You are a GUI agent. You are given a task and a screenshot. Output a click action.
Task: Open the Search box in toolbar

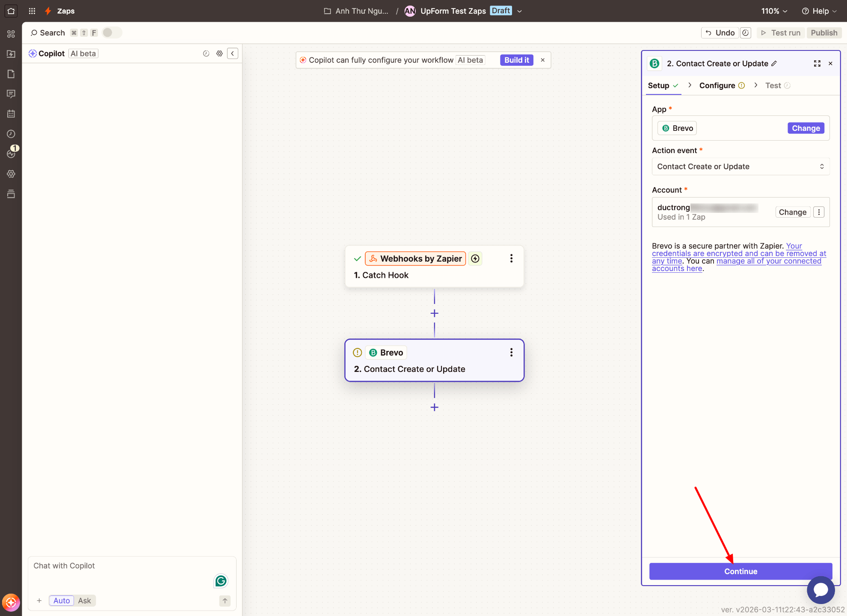(48, 33)
